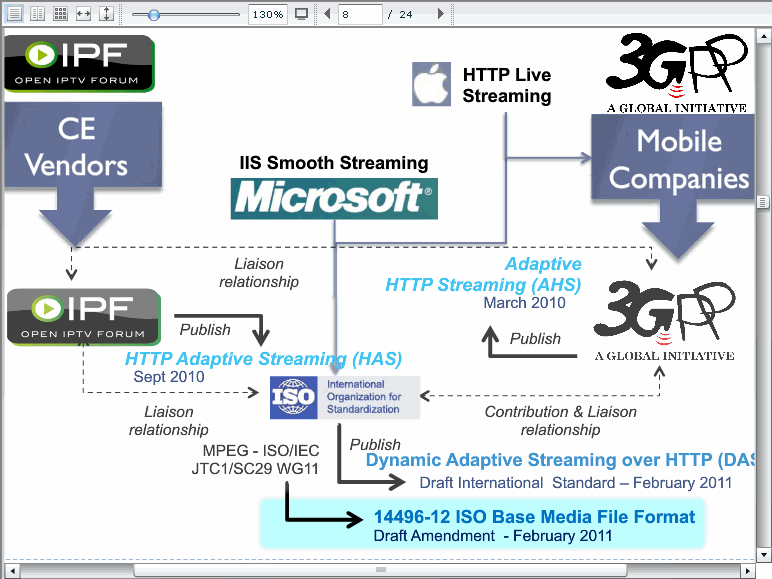Image resolution: width=772 pixels, height=579 pixels.
Task: Go to the previous page
Action: click(x=327, y=14)
